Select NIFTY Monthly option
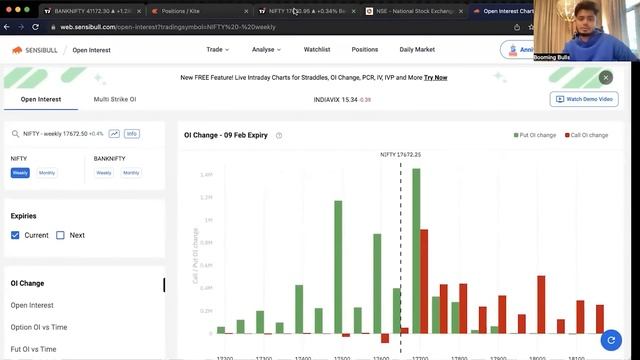This screenshot has width=640, height=360. (47, 173)
